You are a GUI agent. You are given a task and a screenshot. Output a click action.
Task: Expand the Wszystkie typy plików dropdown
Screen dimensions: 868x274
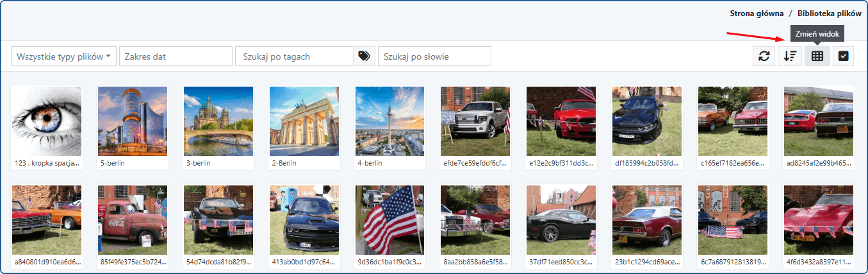click(x=64, y=56)
